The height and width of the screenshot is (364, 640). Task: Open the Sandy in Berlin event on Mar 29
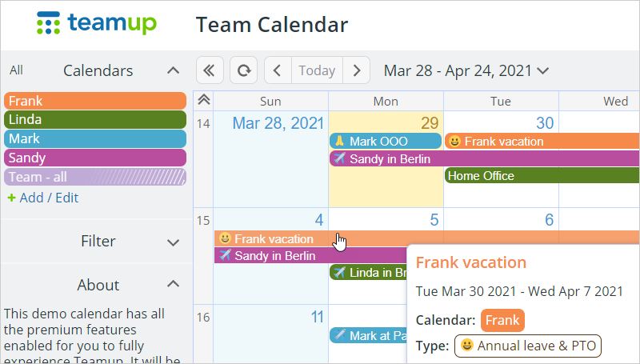(485, 158)
